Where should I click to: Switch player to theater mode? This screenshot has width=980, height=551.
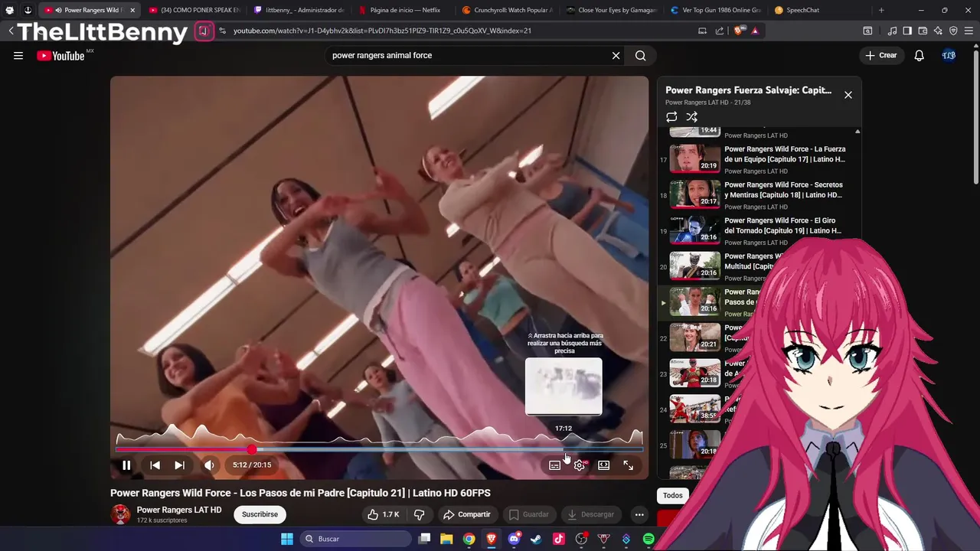click(604, 465)
